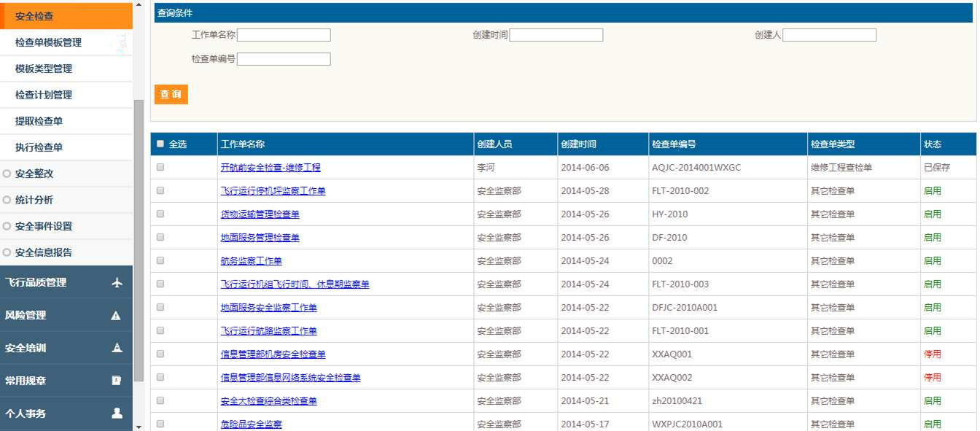Viewport: 980px width, 431px height.
Task: Go to 执行检查单 in sidebar
Action: tap(66, 147)
